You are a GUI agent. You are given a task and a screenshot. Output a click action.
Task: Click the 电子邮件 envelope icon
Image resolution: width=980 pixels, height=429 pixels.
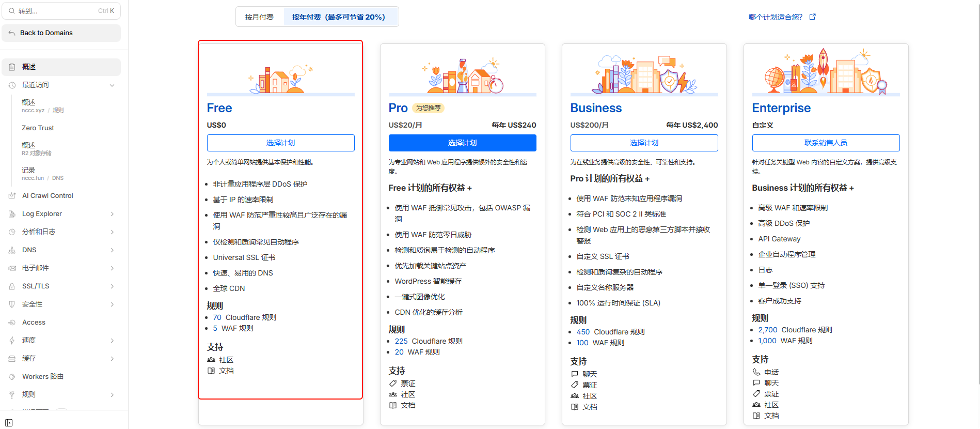12,268
